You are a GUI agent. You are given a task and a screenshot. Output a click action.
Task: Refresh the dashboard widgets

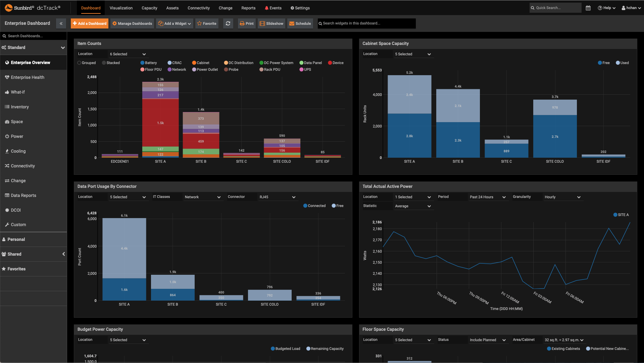tap(228, 23)
